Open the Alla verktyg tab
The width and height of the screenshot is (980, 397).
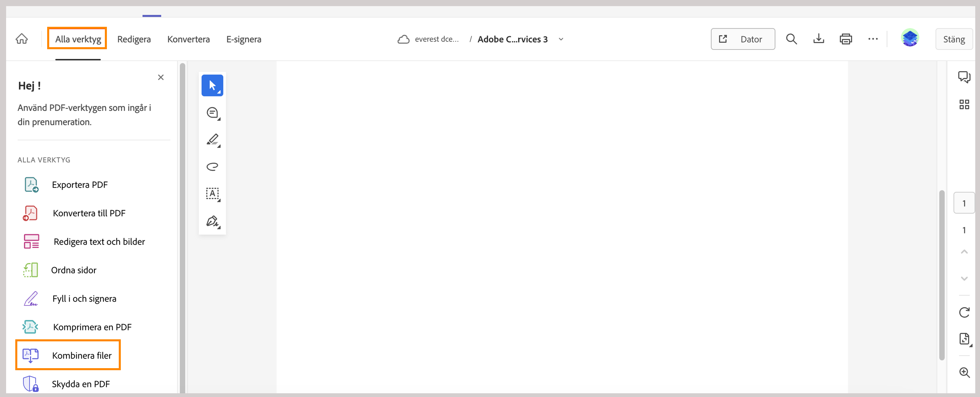[x=78, y=39]
